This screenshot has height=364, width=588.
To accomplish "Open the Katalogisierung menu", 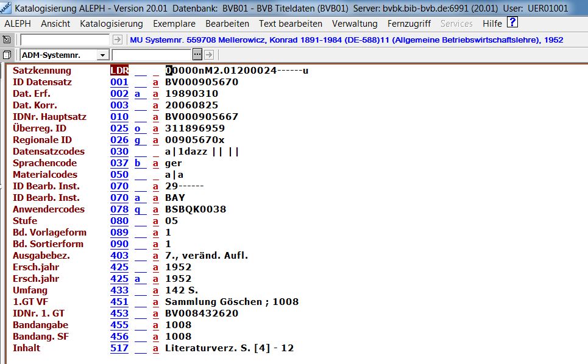I will tap(111, 24).
